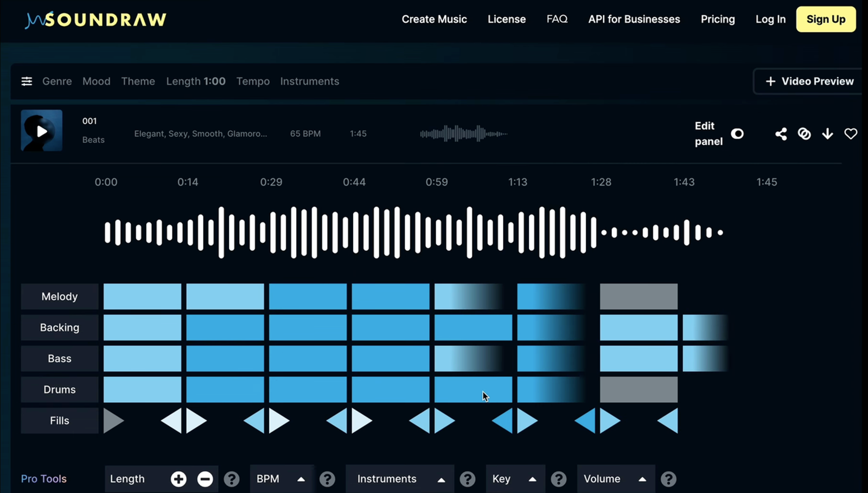Toggle Bass block at 0:29
The height and width of the screenshot is (493, 868).
308,358
